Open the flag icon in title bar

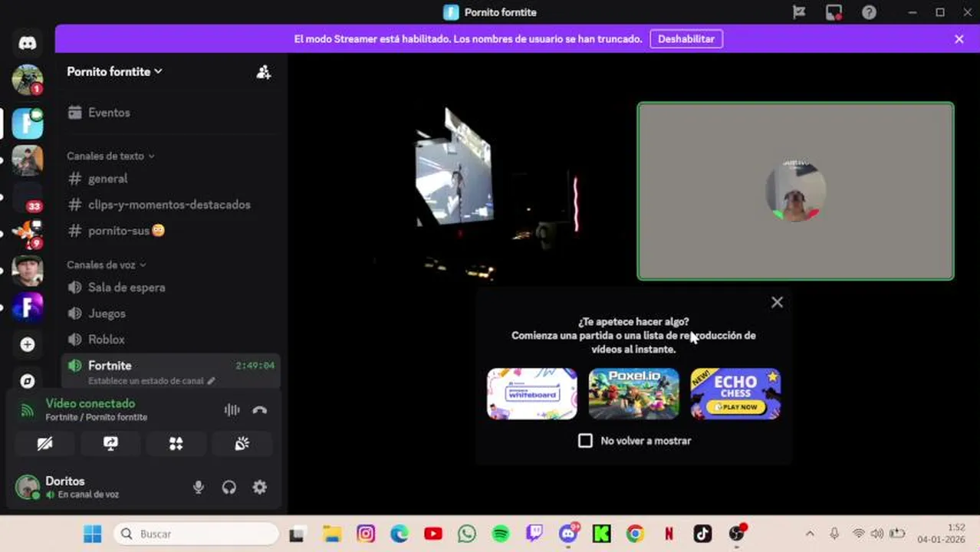(799, 12)
